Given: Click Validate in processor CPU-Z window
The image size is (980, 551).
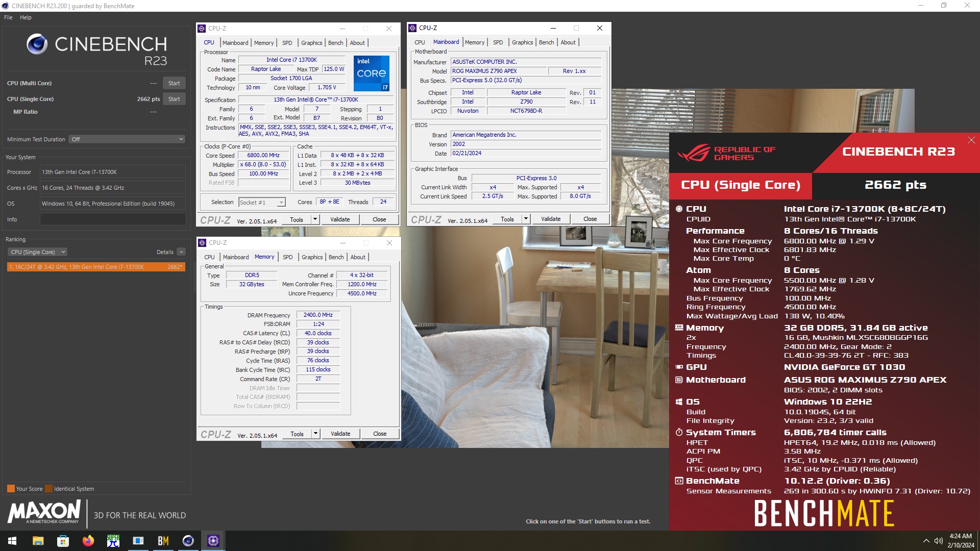Looking at the screenshot, I should [340, 219].
